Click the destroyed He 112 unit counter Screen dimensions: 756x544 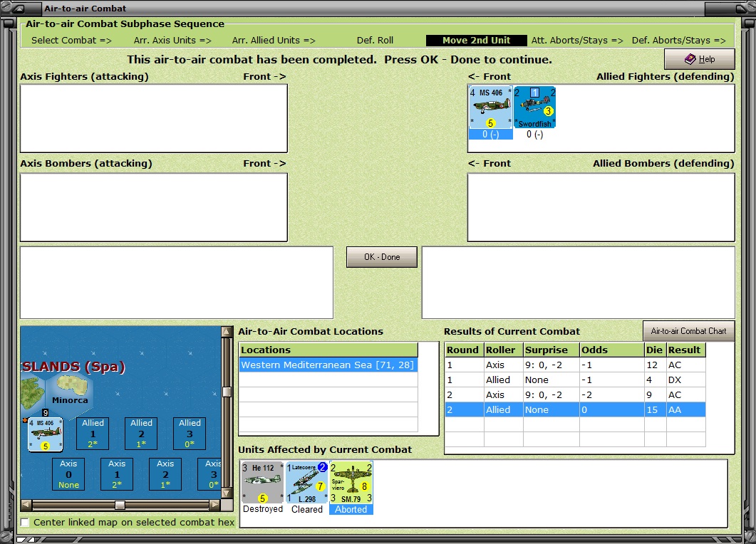coord(263,482)
